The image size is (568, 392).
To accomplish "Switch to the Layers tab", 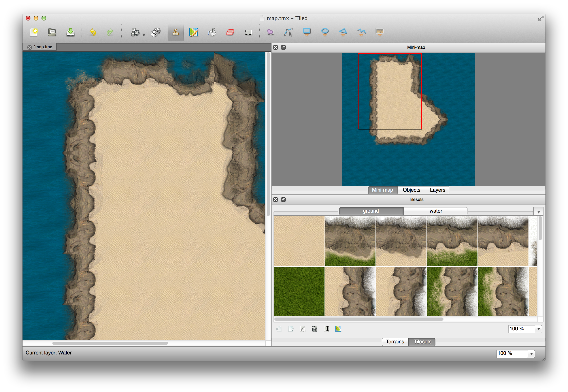I will point(437,190).
